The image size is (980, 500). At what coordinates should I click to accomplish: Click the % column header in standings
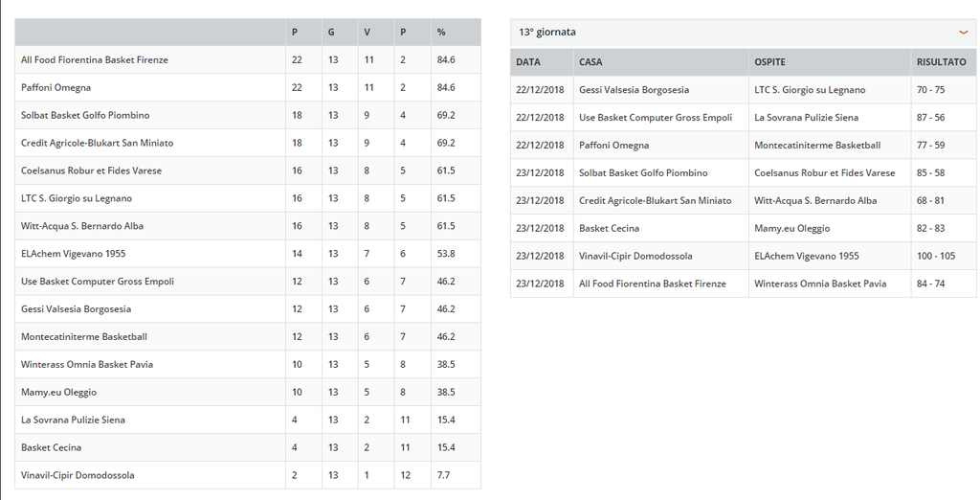pyautogui.click(x=441, y=32)
